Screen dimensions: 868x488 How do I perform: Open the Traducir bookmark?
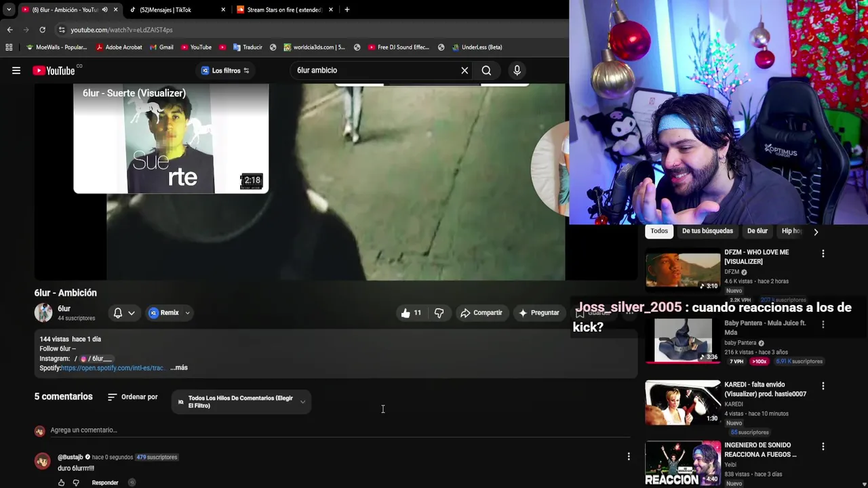coord(248,47)
